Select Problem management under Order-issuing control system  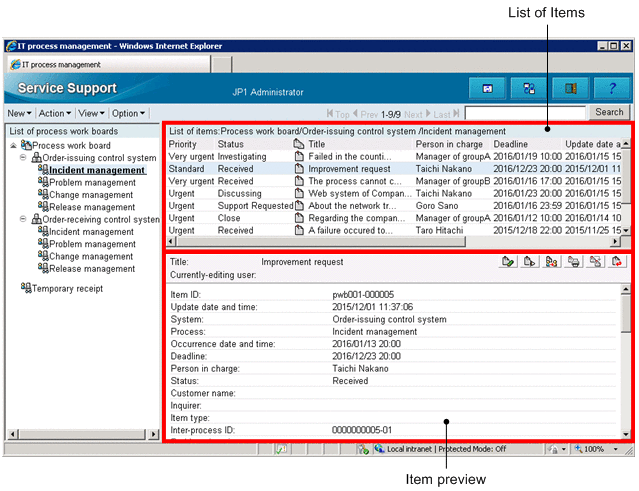(92, 183)
